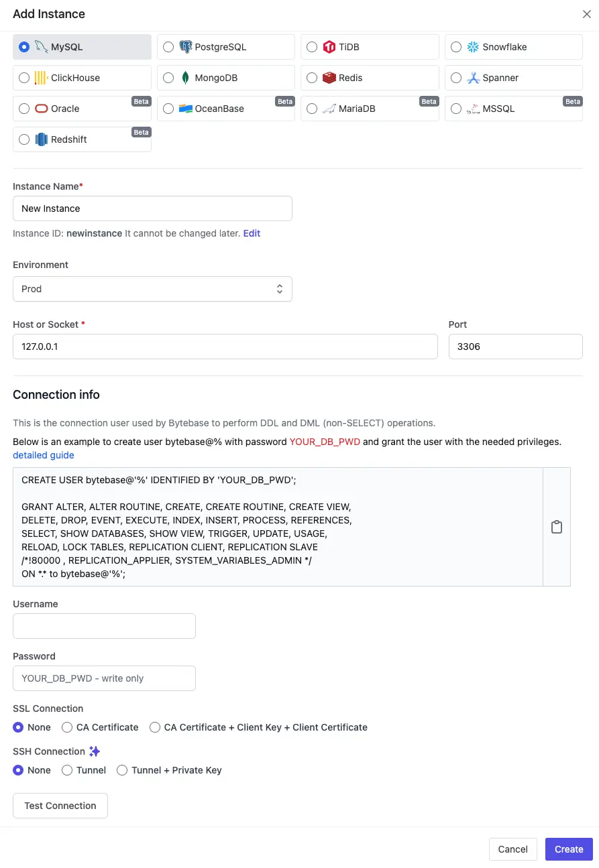Click the Connection info heading

tap(56, 395)
